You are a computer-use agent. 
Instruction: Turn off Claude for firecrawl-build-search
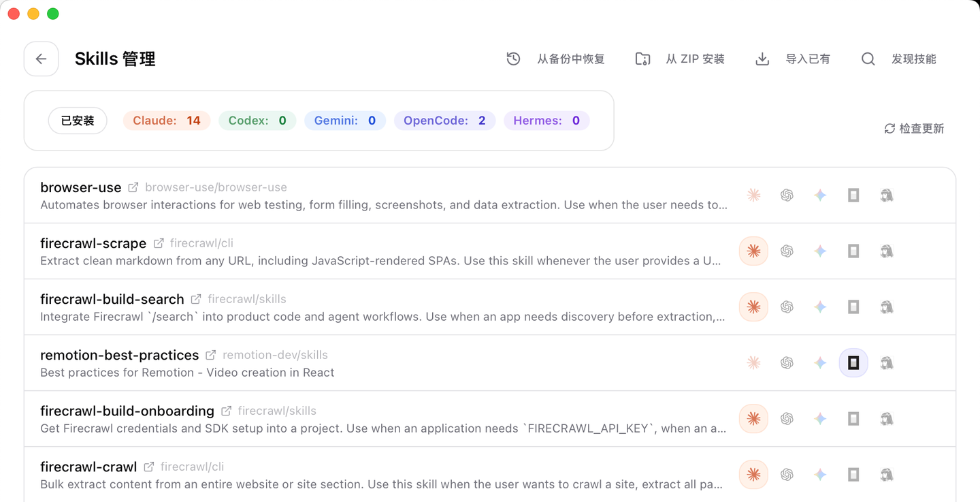pyautogui.click(x=753, y=307)
